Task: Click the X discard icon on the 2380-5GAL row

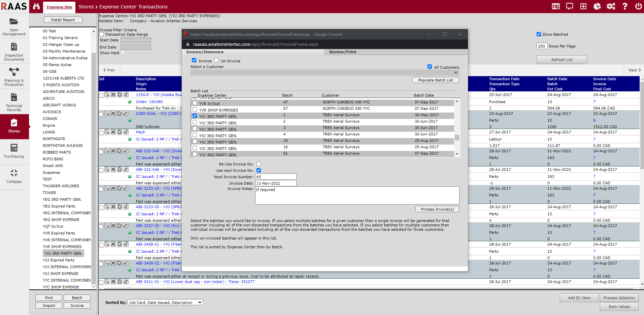Action: click(x=113, y=113)
